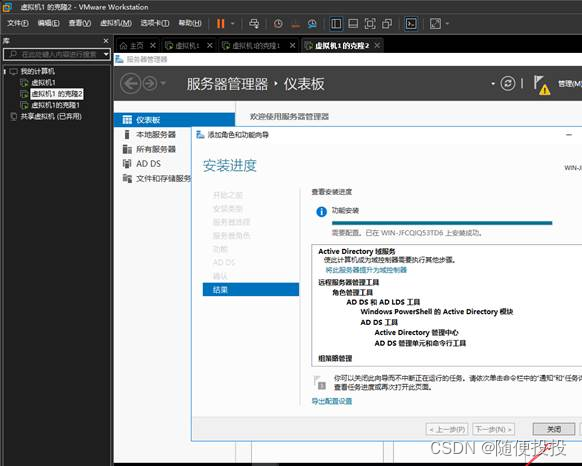Close the library panel
The image size is (582, 466).
106,41
